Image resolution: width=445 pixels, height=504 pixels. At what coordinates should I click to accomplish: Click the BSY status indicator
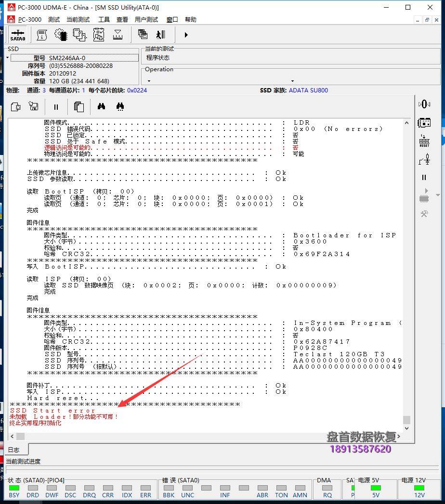point(14,488)
